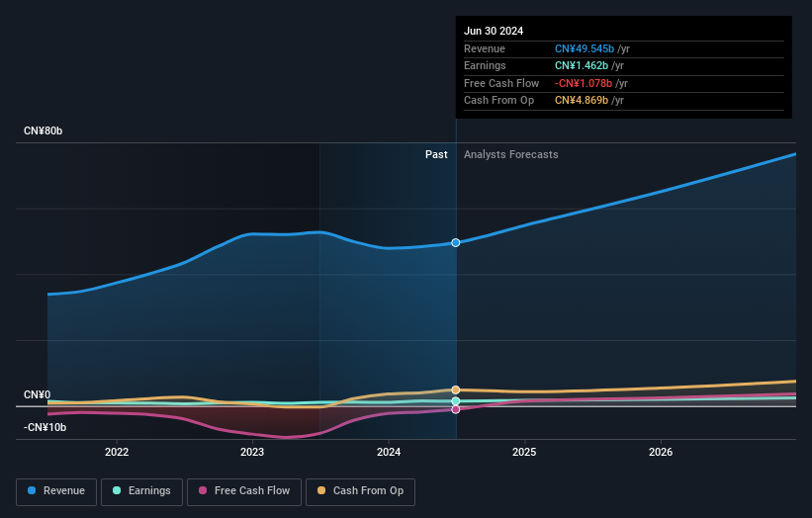This screenshot has width=812, height=518.
Task: Click the Jun 30 2024 tooltip date
Action: [494, 31]
